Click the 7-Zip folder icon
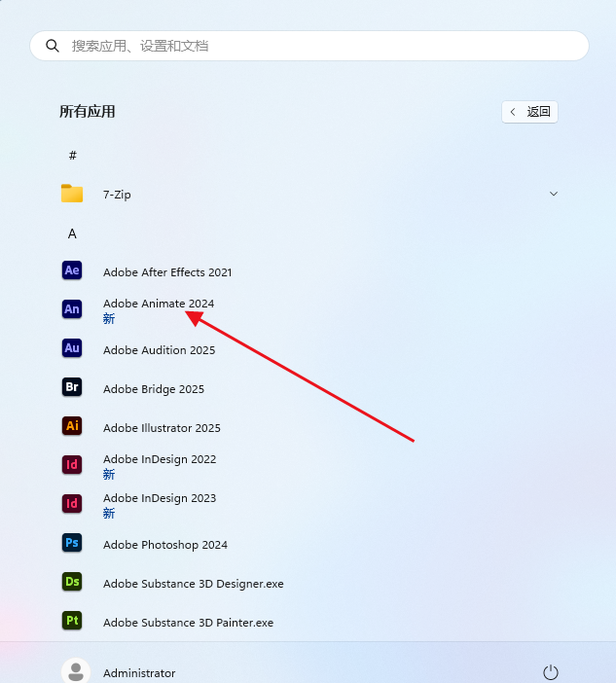Viewport: 616px width, 683px height. tap(72, 194)
